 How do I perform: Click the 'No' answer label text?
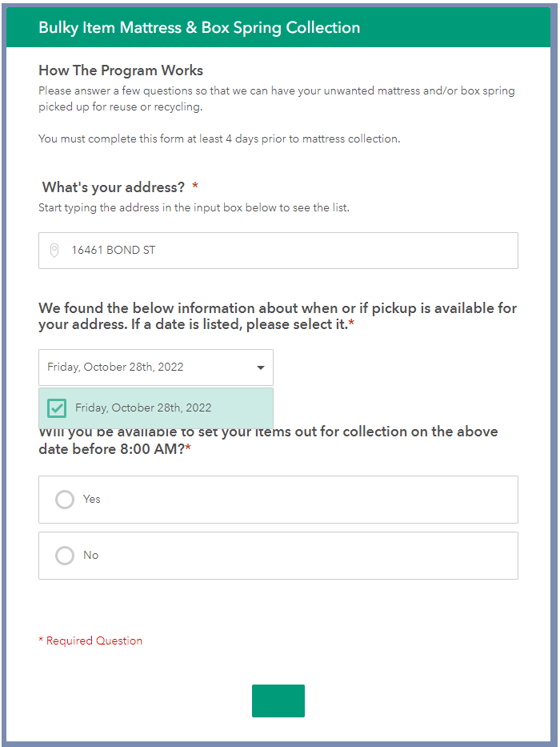point(91,556)
